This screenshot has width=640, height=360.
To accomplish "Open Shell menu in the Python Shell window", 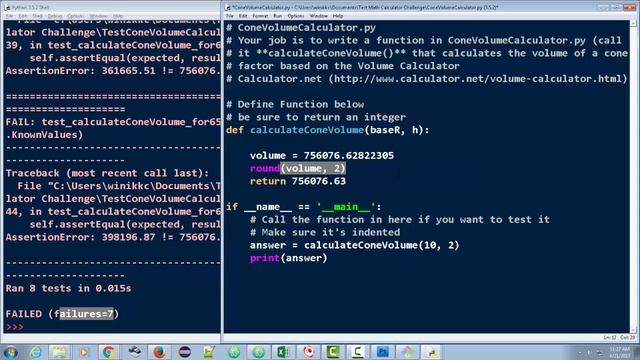I will [38, 16].
